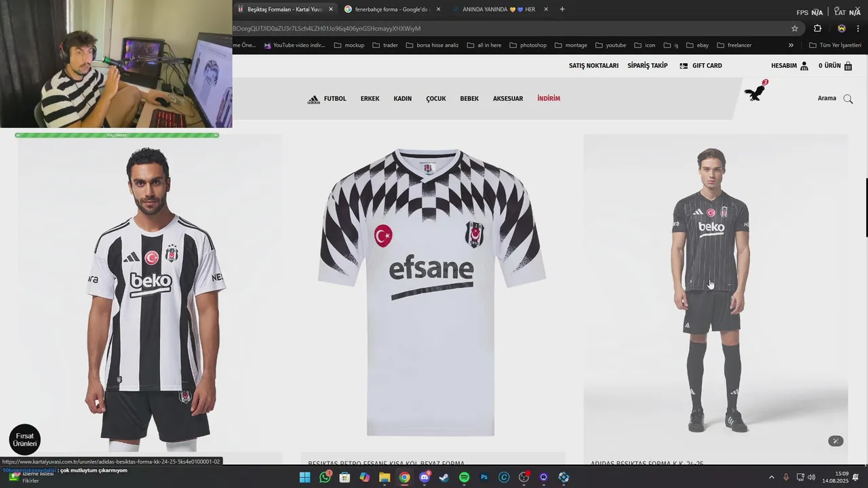Click the Adidas logo beside FUTBOL
This screenshot has width=868, height=488.
pyautogui.click(x=313, y=100)
